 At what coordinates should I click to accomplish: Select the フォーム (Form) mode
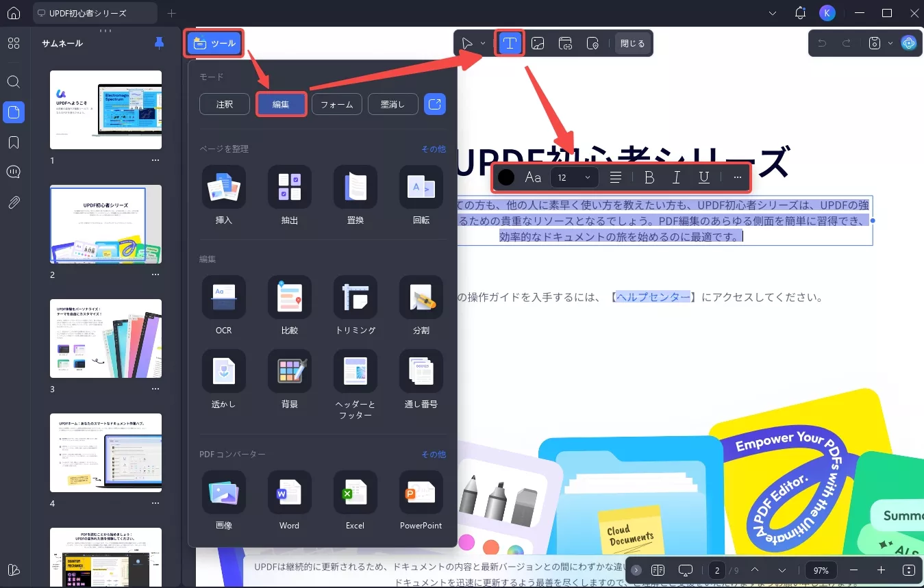click(337, 104)
